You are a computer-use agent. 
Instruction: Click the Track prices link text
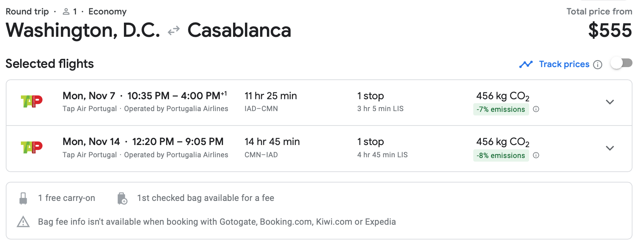[x=564, y=64]
